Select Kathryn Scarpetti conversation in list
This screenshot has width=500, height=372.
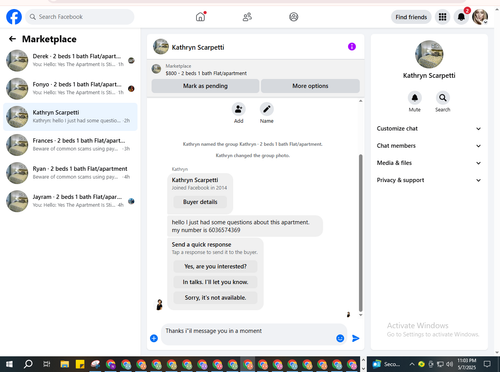[70, 117]
